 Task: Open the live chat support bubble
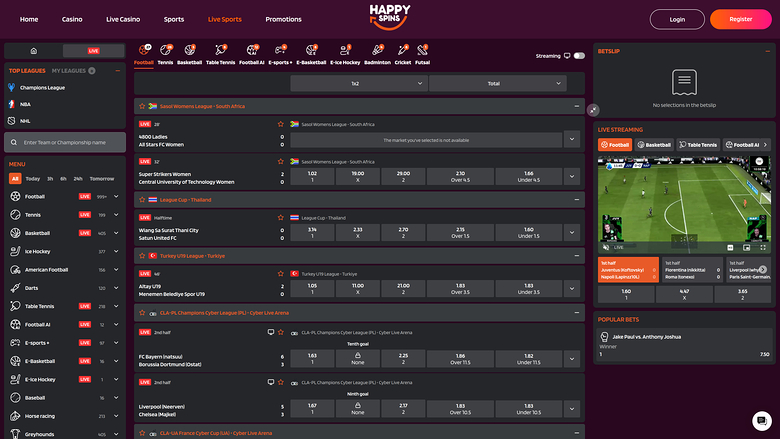[x=762, y=421]
